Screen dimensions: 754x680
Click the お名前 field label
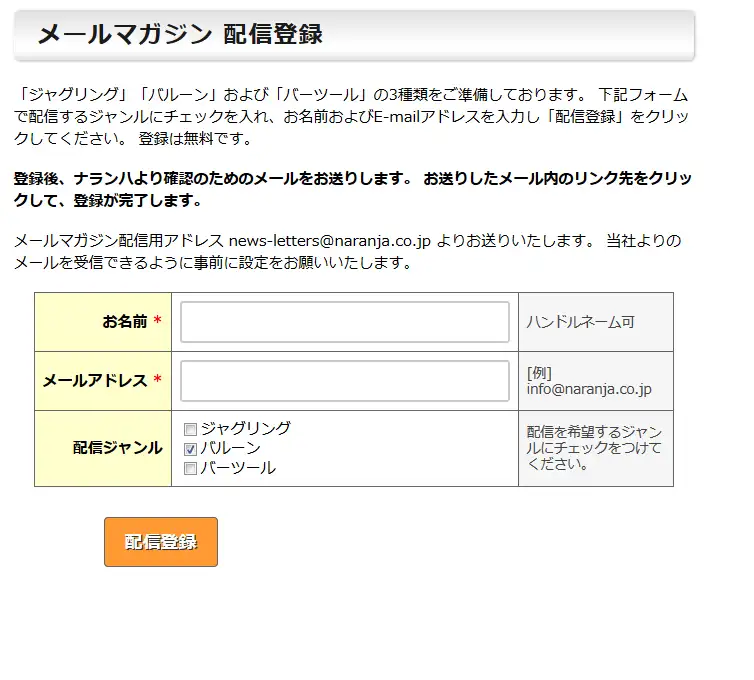(125, 321)
